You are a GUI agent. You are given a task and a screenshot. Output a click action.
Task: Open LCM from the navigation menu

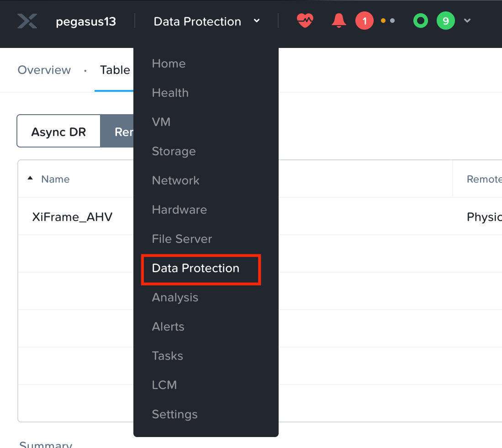tap(164, 385)
